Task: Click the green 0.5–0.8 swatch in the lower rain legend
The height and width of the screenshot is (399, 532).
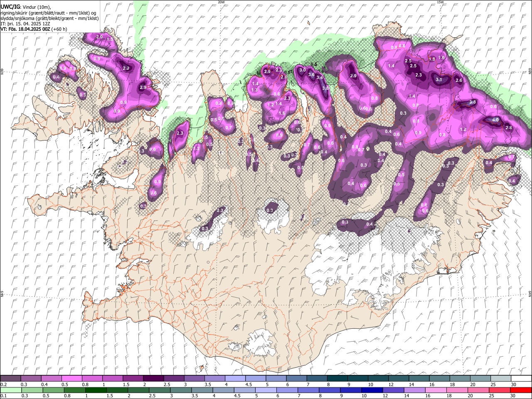Action: (x=54, y=390)
